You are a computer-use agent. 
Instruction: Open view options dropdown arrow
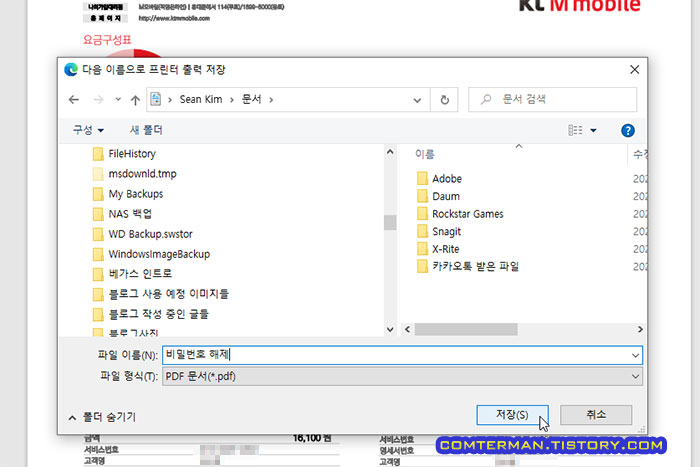point(593,130)
